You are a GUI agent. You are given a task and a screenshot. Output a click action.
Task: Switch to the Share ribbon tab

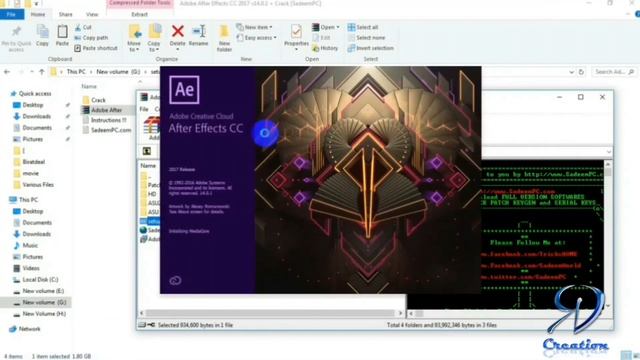point(65,14)
